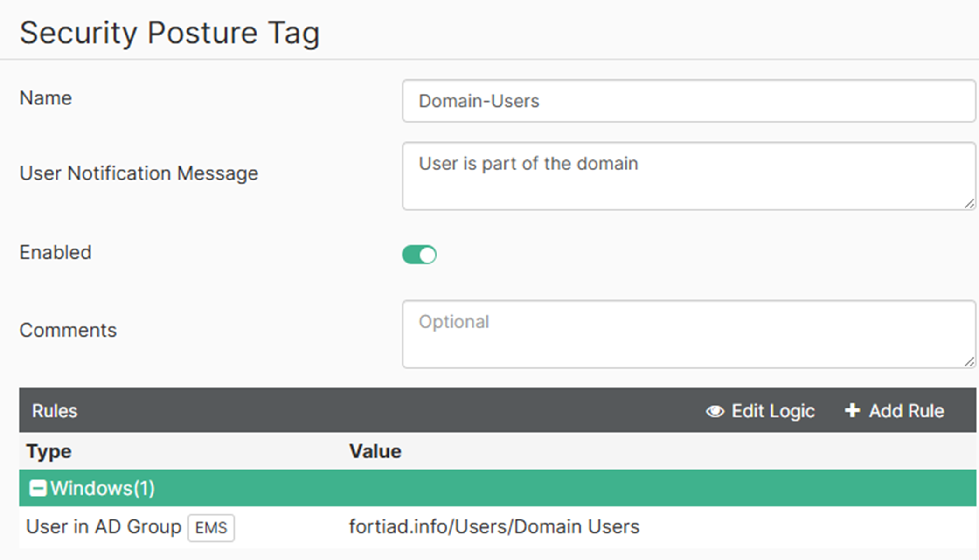The height and width of the screenshot is (560, 979).
Task: Click the eye icon beside Edit Logic
Action: click(x=715, y=411)
